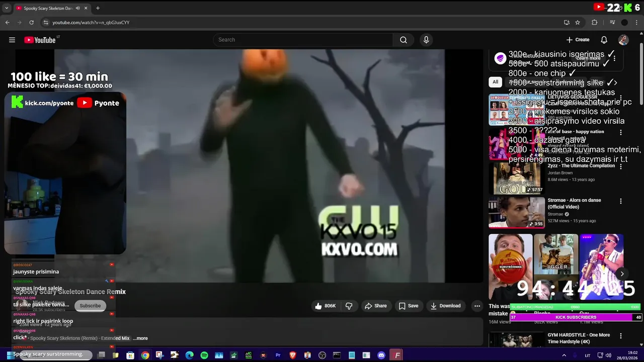The image size is (644, 362).
Task: Open Stromae thumbnail 3:55
Action: (517, 213)
